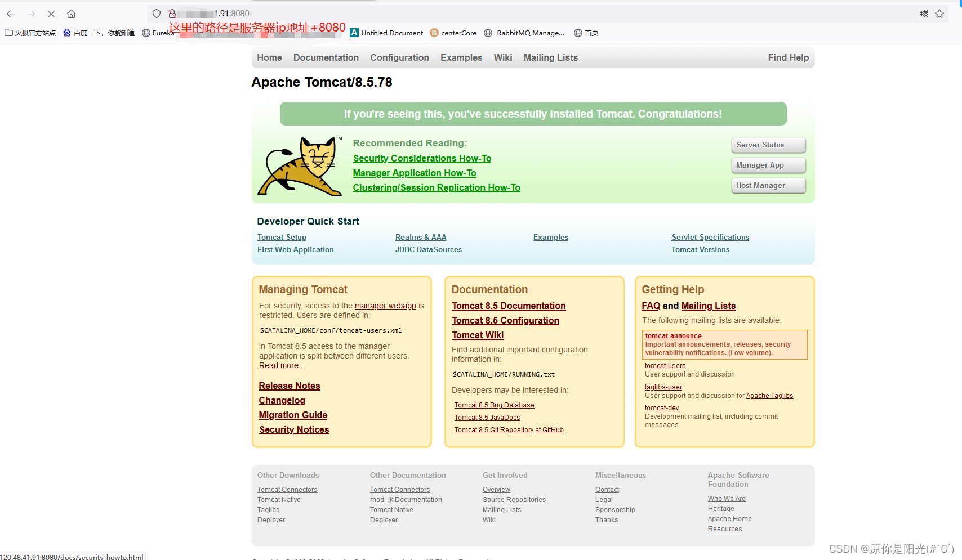Open the FAQ link
Viewport: 962px width, 560px height.
(x=651, y=306)
